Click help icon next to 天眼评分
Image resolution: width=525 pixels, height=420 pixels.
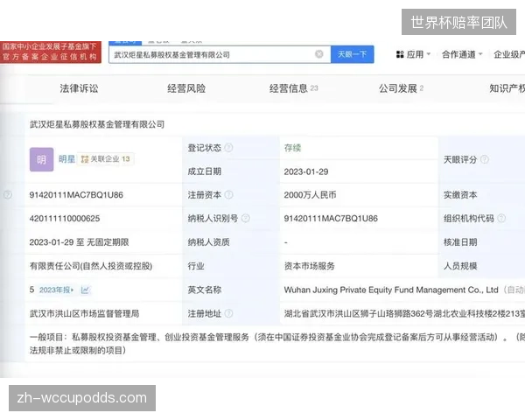485,159
